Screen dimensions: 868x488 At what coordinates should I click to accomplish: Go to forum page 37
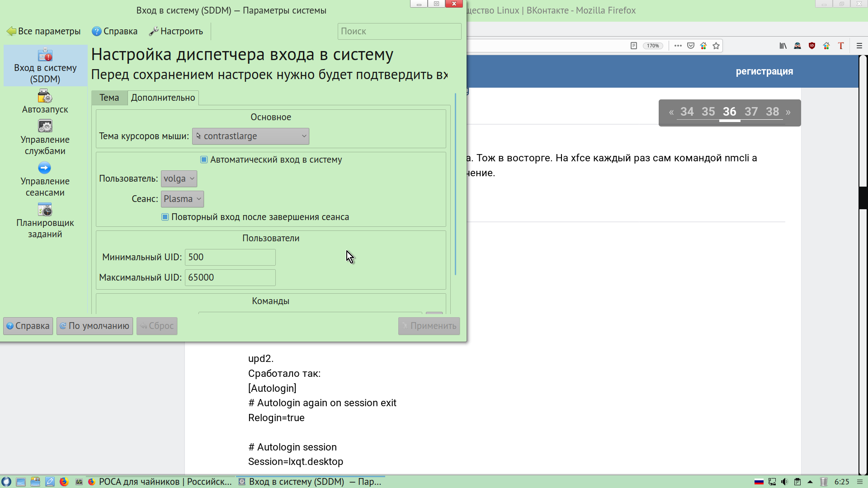point(751,112)
